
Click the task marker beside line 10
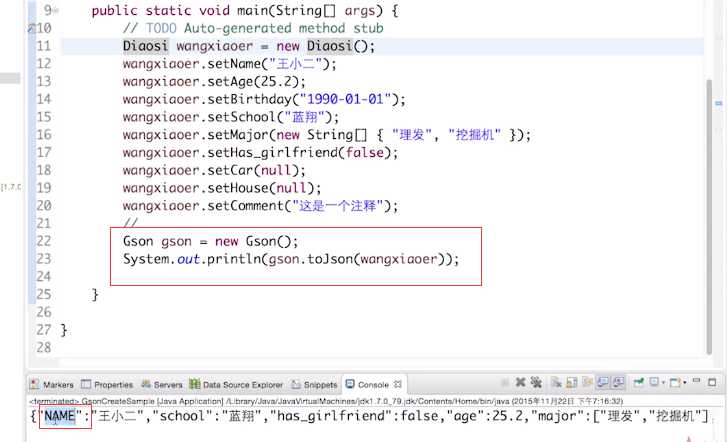pos(31,28)
